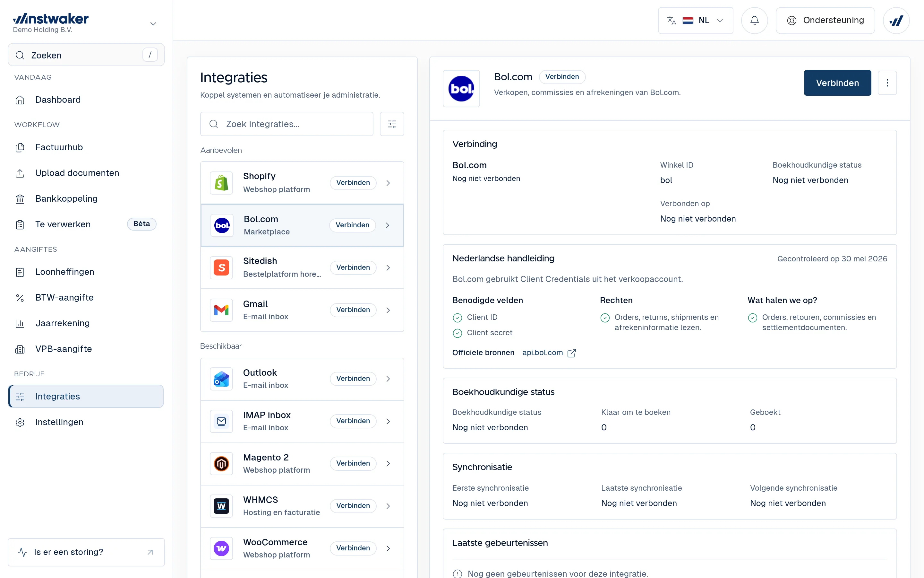924x578 pixels.
Task: Click the Client secret check icon
Action: (458, 333)
